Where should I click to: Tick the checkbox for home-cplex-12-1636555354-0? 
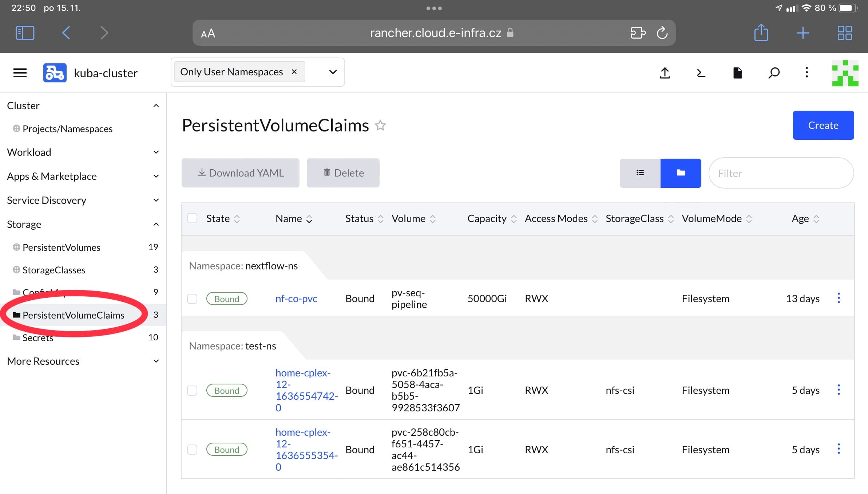[192, 450]
